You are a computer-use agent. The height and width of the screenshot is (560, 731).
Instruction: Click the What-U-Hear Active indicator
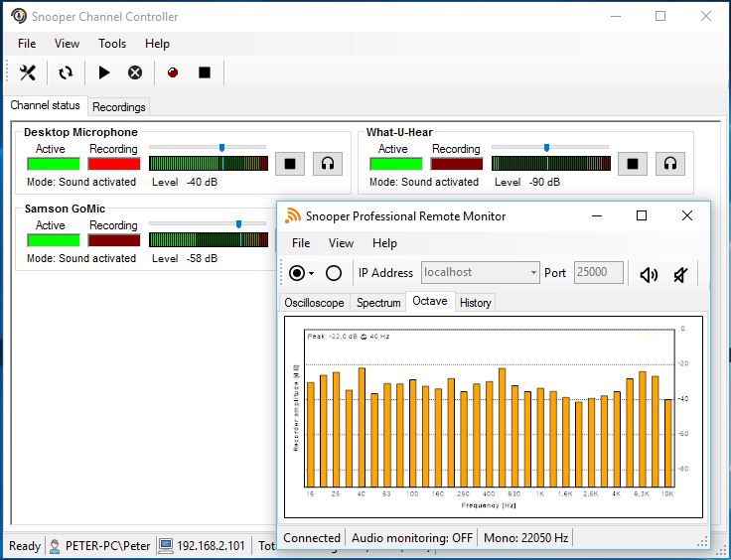pos(396,164)
